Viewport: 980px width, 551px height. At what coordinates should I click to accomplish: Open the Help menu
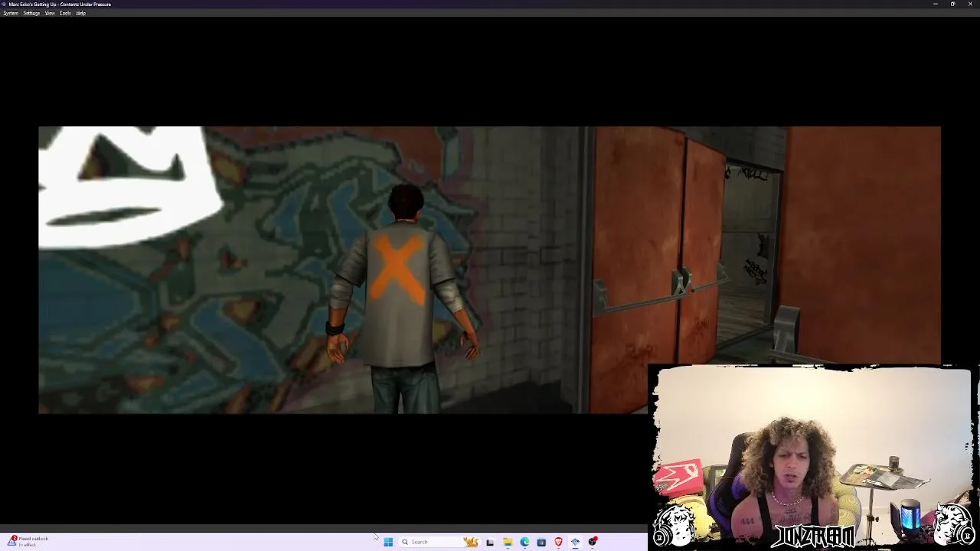pos(80,13)
